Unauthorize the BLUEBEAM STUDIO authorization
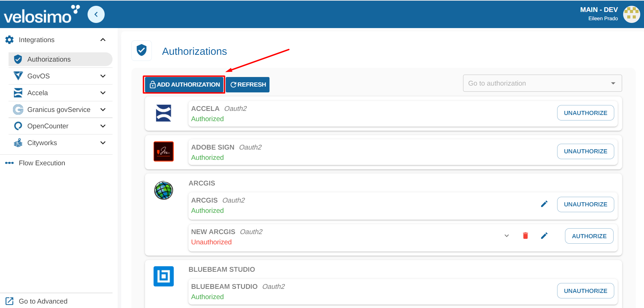Image resolution: width=644 pixels, height=308 pixels. [x=586, y=291]
